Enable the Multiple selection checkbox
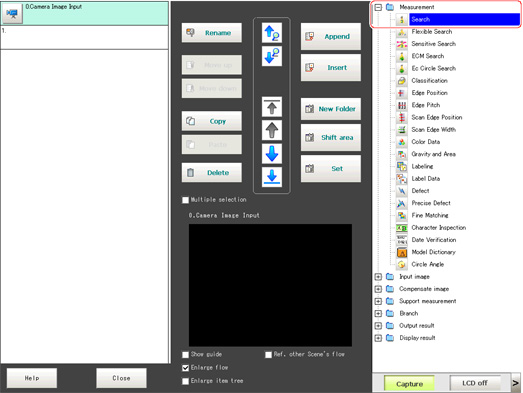This screenshot has height=393, width=523. point(185,200)
